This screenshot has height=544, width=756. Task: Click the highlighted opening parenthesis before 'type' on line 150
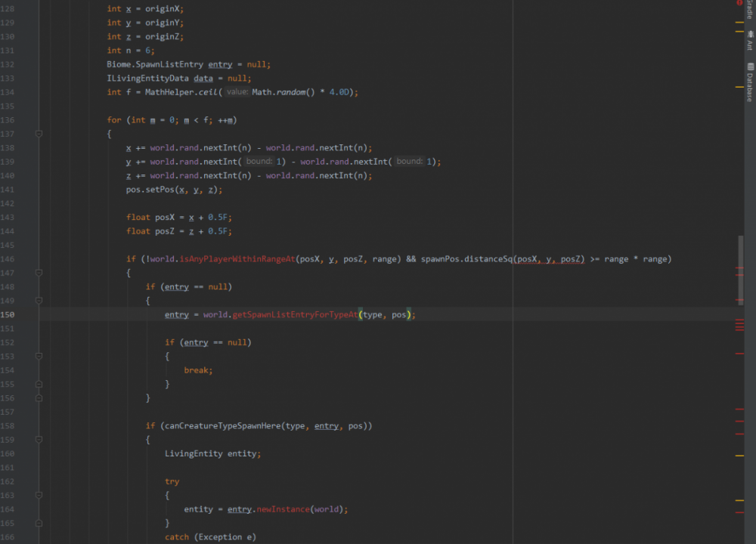point(360,314)
